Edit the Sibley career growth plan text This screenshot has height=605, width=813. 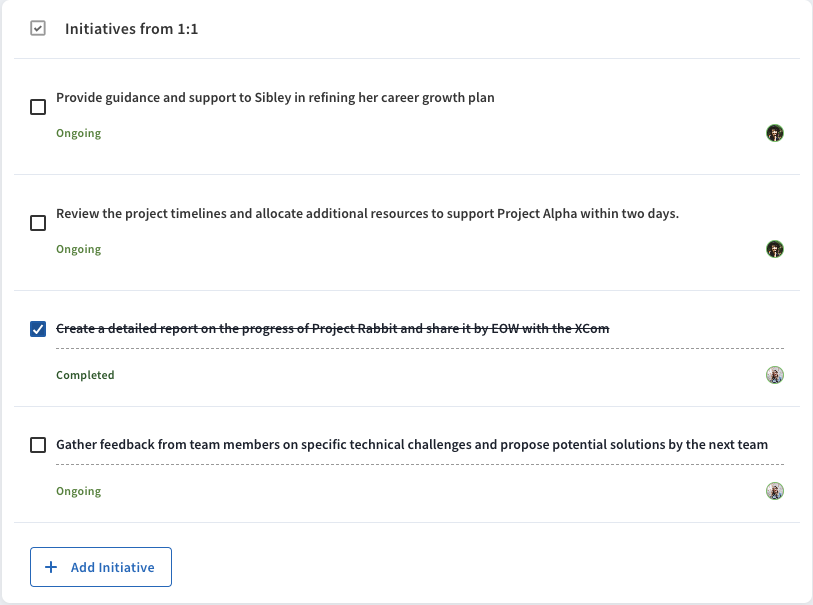pos(275,97)
